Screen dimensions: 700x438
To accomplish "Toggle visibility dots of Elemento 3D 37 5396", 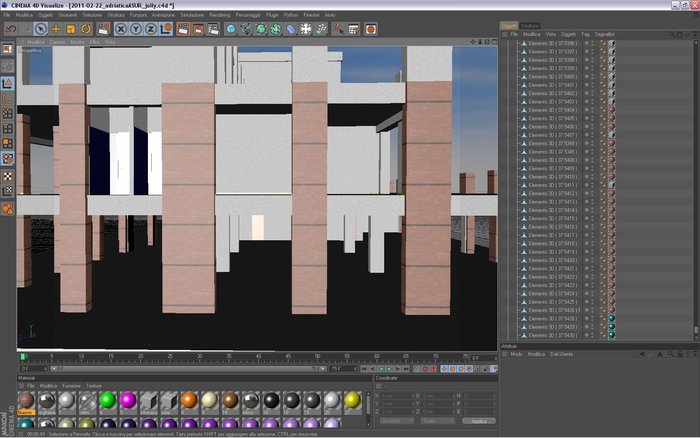I will (x=589, y=43).
